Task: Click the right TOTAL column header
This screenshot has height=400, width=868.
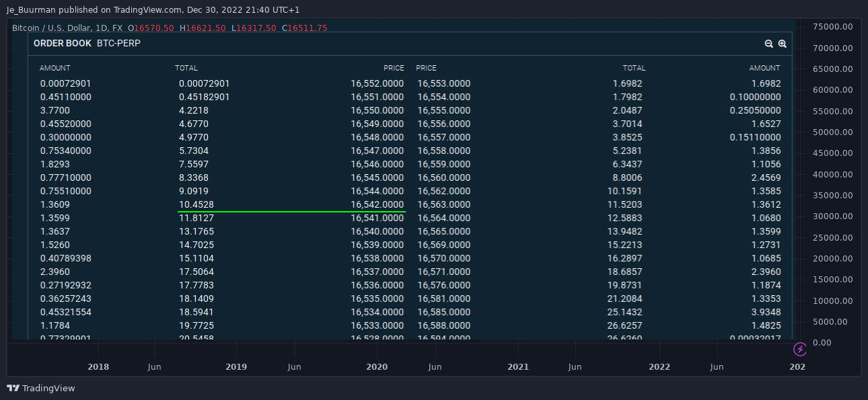Action: coord(634,68)
